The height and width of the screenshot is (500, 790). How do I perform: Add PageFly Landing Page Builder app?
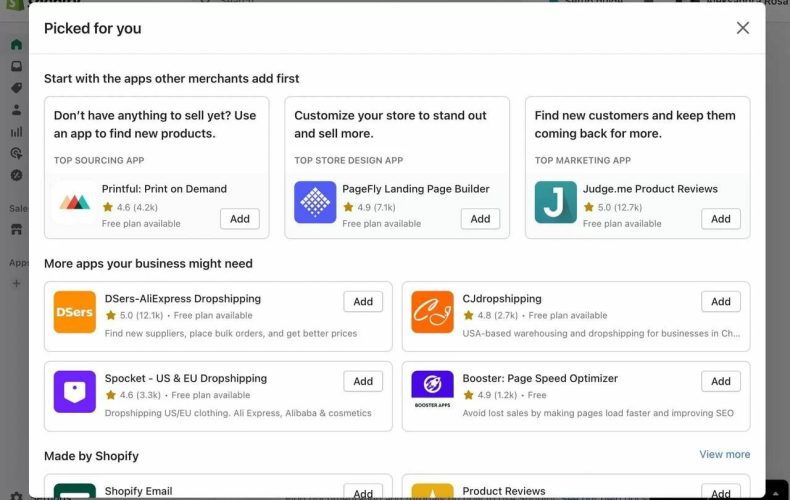[480, 219]
